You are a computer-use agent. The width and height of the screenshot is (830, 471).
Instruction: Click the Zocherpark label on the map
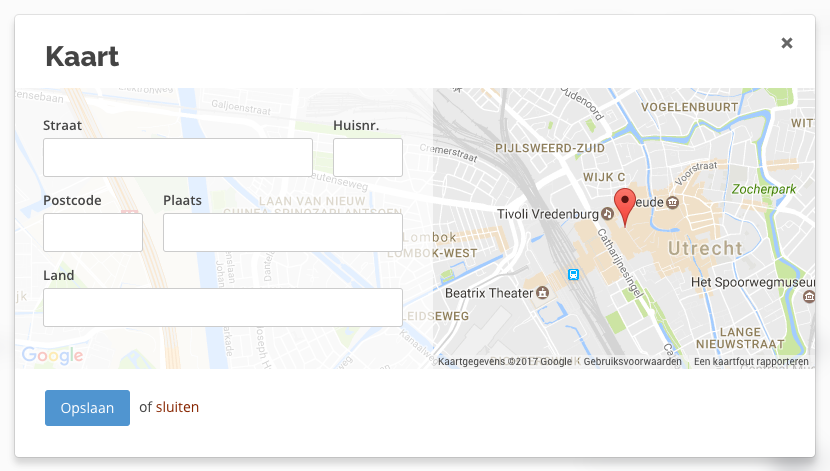pos(764,189)
